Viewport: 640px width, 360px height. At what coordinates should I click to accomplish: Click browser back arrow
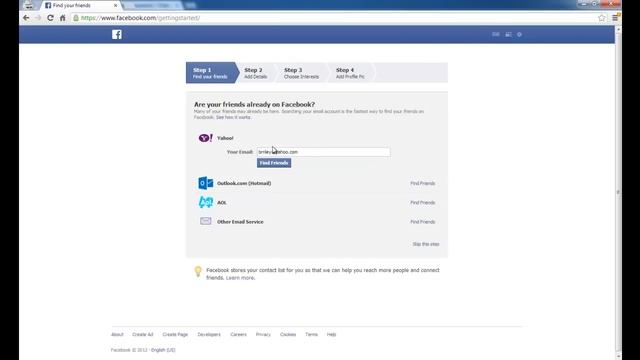(26, 18)
